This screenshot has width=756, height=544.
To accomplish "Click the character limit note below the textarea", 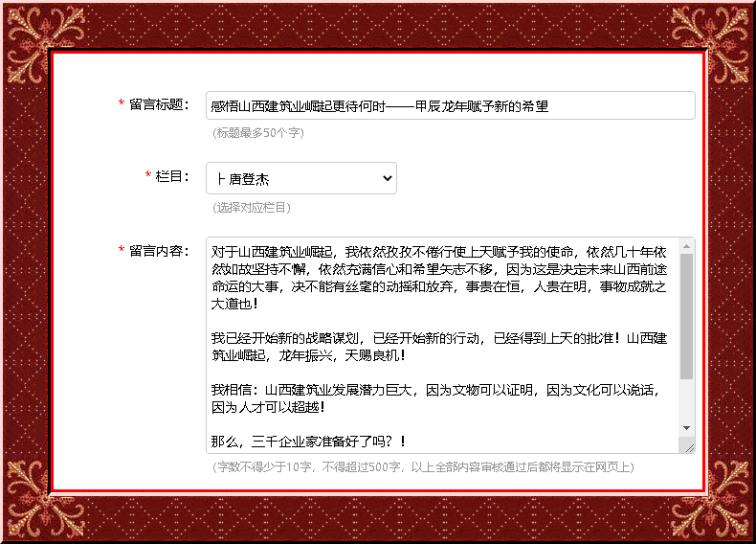I will 423,467.
